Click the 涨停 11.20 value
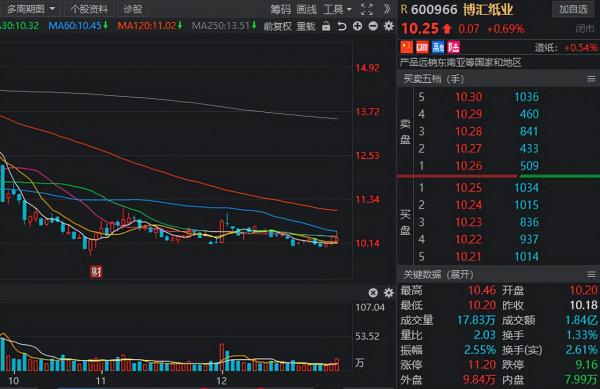The height and width of the screenshot is (389, 600). pyautogui.click(x=482, y=365)
